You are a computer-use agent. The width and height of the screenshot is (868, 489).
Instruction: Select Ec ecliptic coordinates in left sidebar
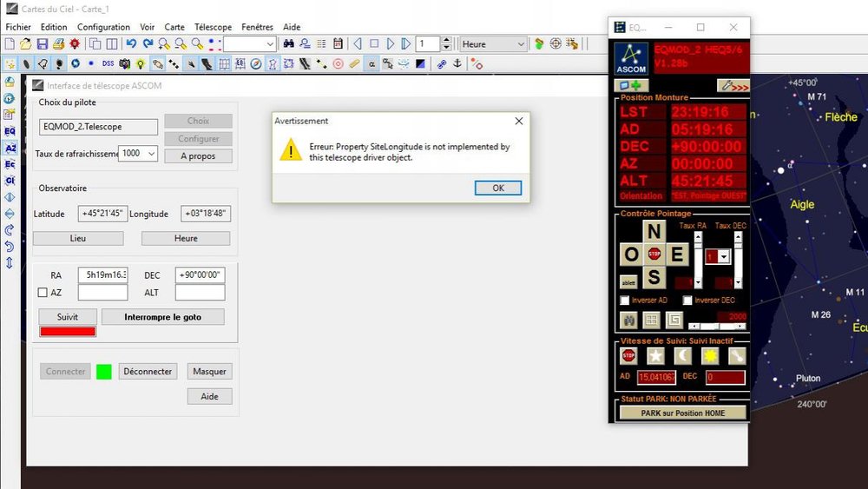(10, 164)
